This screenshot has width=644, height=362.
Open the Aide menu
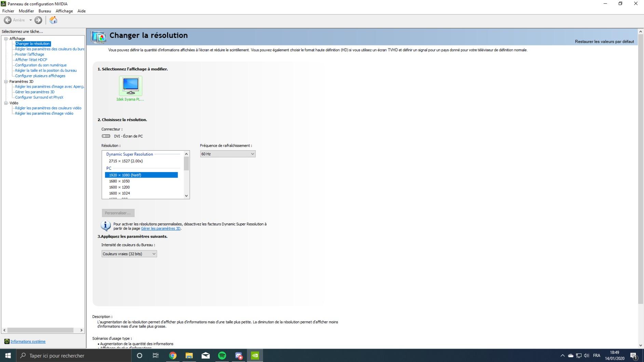tap(81, 11)
